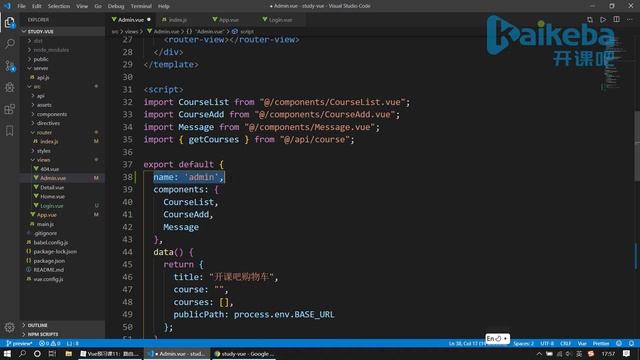Collapse the src folder
Screen dimensions: 640x360
pos(62,87)
